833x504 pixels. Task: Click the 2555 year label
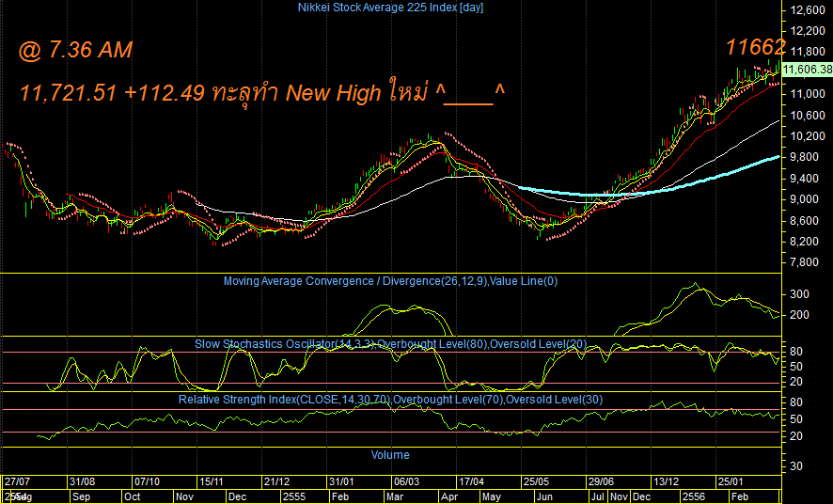tap(293, 497)
